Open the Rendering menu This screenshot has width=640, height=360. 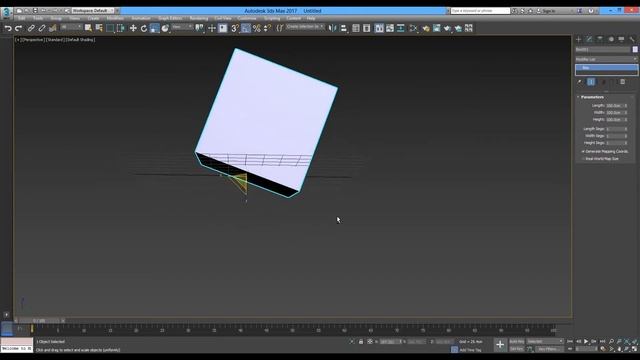199,18
